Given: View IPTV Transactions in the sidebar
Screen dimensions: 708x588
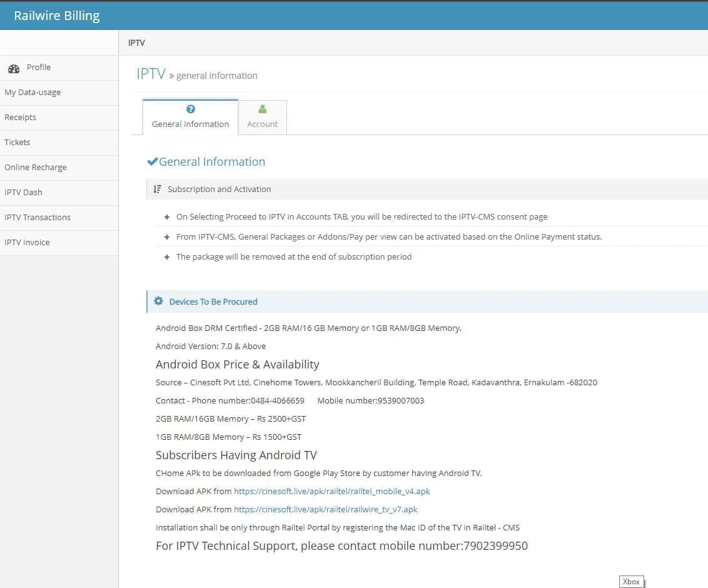Looking at the screenshot, I should pos(59,218).
